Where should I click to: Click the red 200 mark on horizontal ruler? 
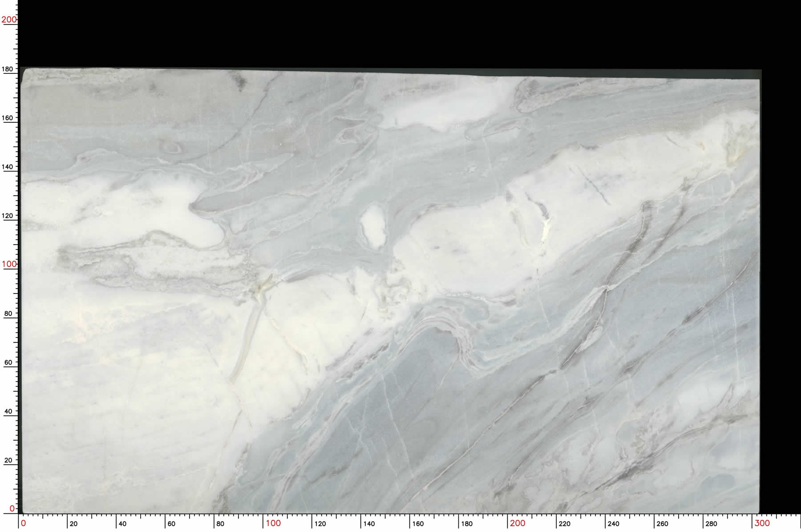tap(518, 523)
